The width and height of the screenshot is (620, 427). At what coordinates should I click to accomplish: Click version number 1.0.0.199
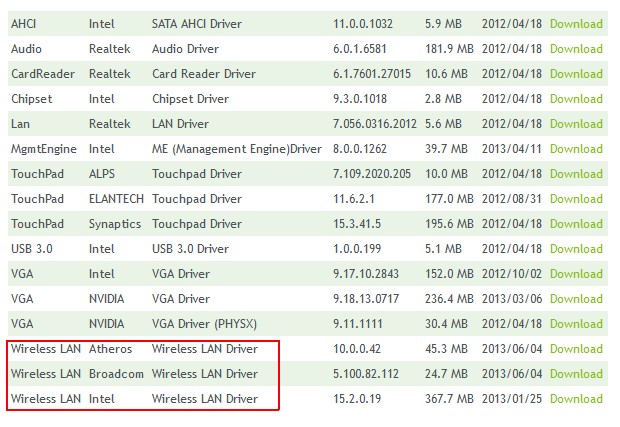coord(357,249)
